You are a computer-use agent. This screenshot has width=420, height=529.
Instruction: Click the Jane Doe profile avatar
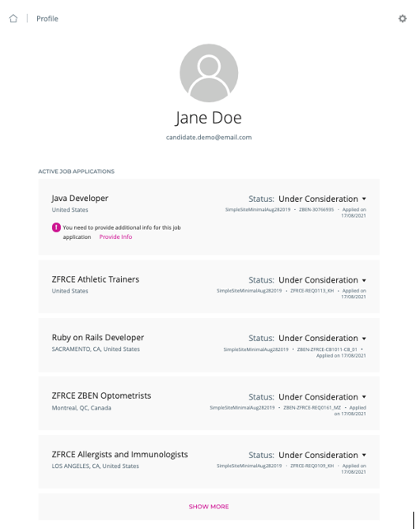click(x=208, y=73)
